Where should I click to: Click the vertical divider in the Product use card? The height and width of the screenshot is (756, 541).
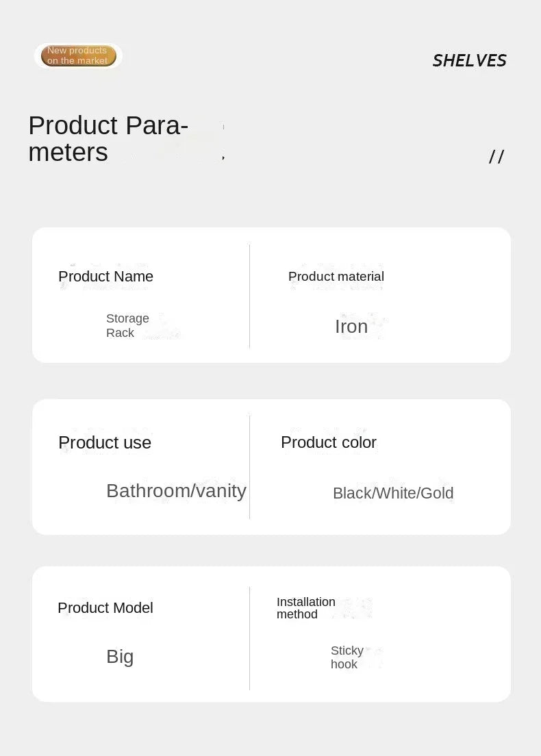pyautogui.click(x=250, y=467)
